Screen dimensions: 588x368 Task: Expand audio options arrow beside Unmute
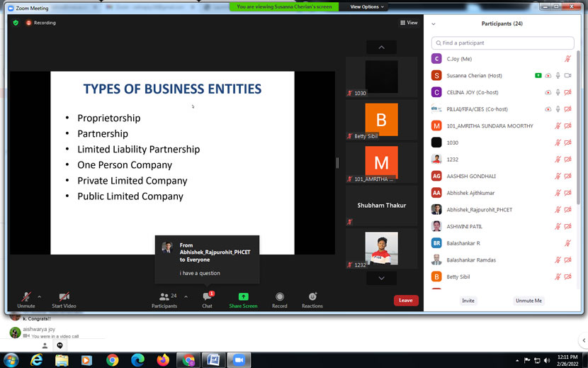point(40,296)
